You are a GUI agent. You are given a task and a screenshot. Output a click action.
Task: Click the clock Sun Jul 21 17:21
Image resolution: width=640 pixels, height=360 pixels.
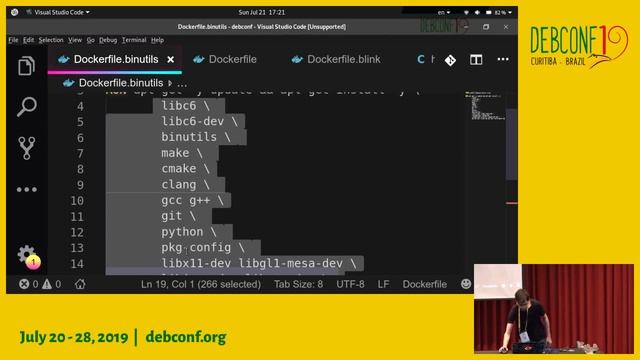[262, 12]
